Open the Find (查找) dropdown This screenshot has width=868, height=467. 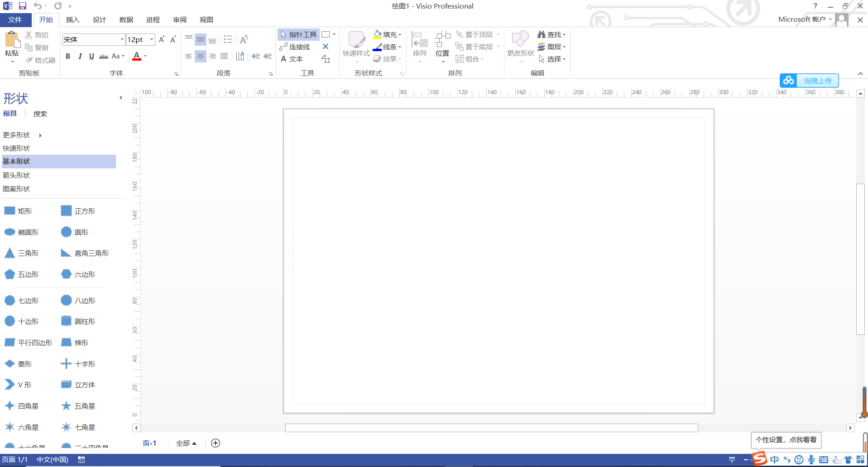[551, 34]
